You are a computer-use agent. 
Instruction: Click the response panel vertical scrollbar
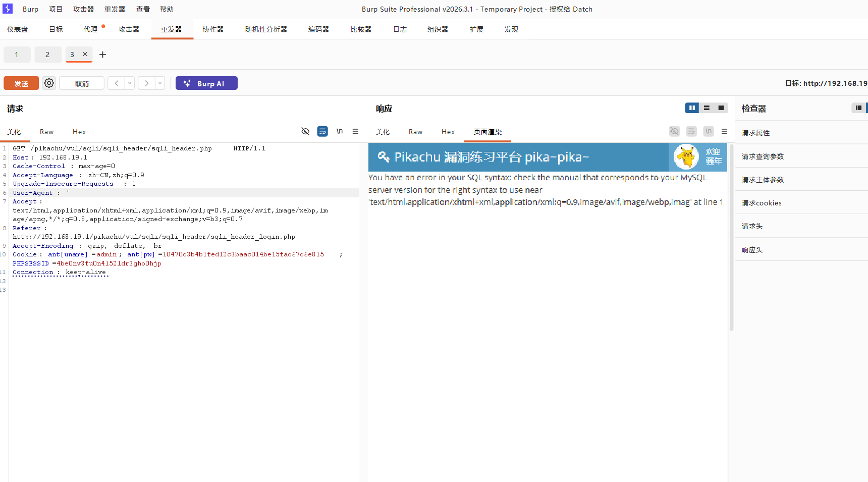731,237
